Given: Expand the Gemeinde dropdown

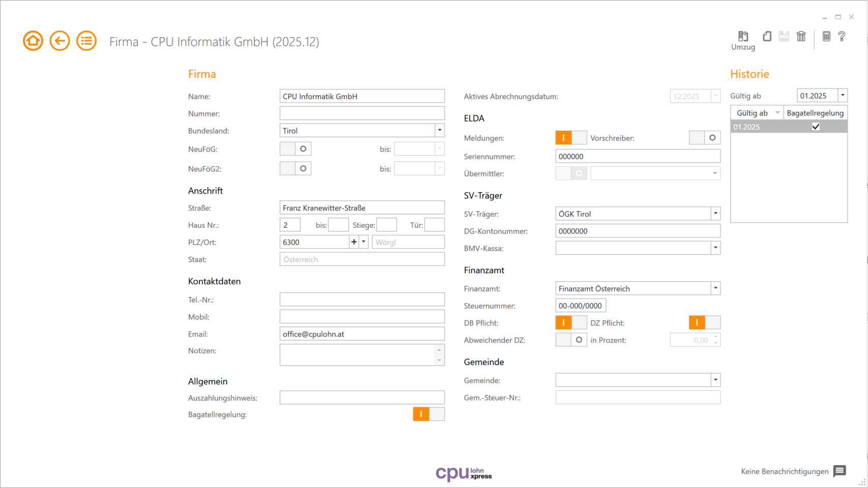Looking at the screenshot, I should pyautogui.click(x=715, y=380).
